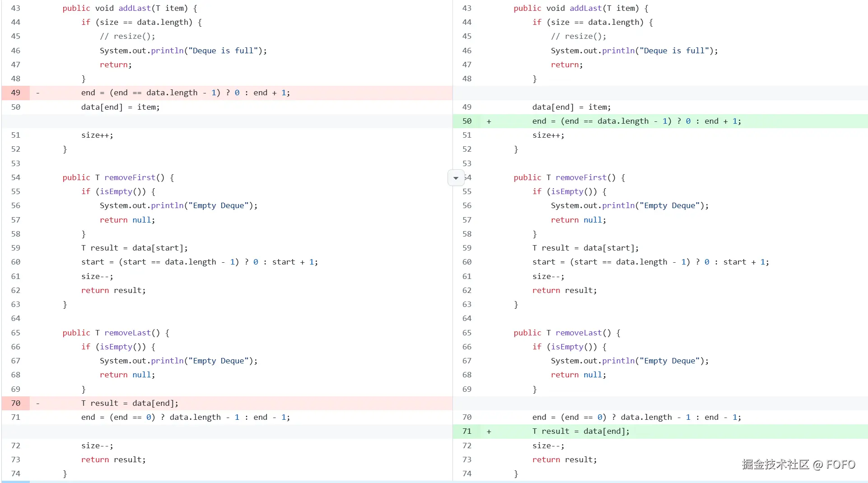
Task: Click 'data[end] = item;' on left line 50
Action: (121, 107)
